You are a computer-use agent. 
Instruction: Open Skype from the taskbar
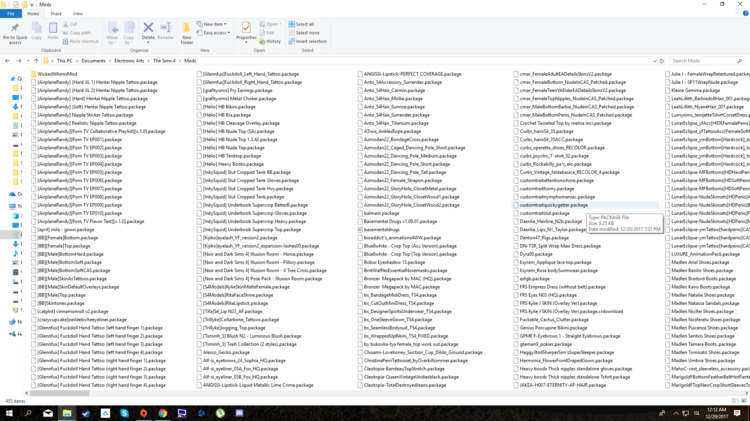tap(124, 413)
